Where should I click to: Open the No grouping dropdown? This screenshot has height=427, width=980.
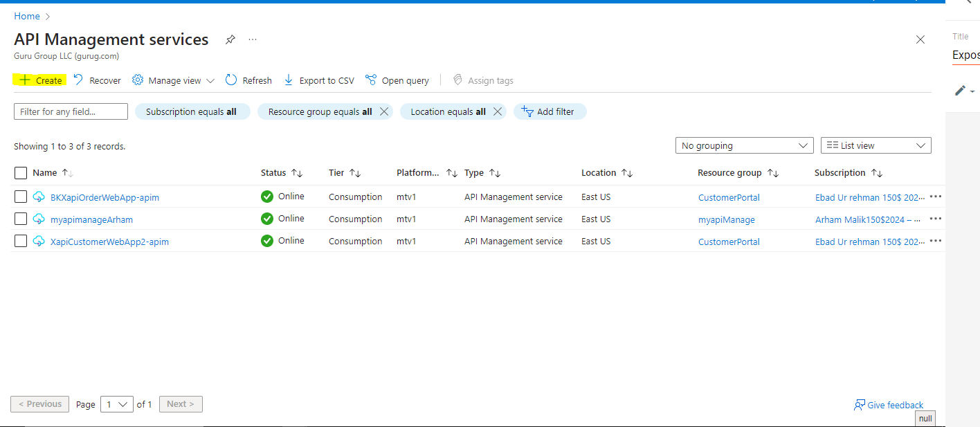(x=744, y=145)
